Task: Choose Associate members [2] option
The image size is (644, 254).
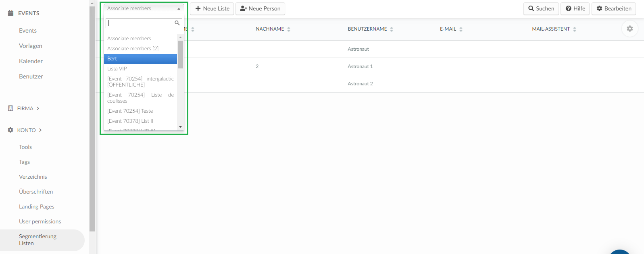Action: [x=140, y=49]
